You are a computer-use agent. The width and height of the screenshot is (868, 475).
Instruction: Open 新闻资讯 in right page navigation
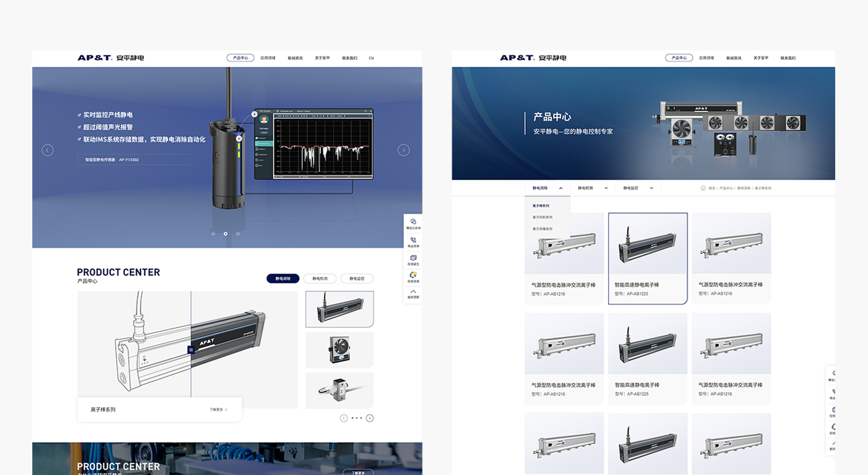tap(734, 58)
